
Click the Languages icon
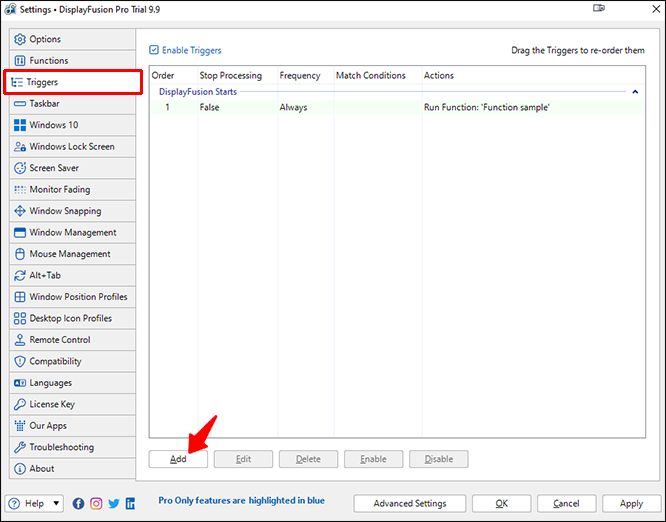(20, 383)
